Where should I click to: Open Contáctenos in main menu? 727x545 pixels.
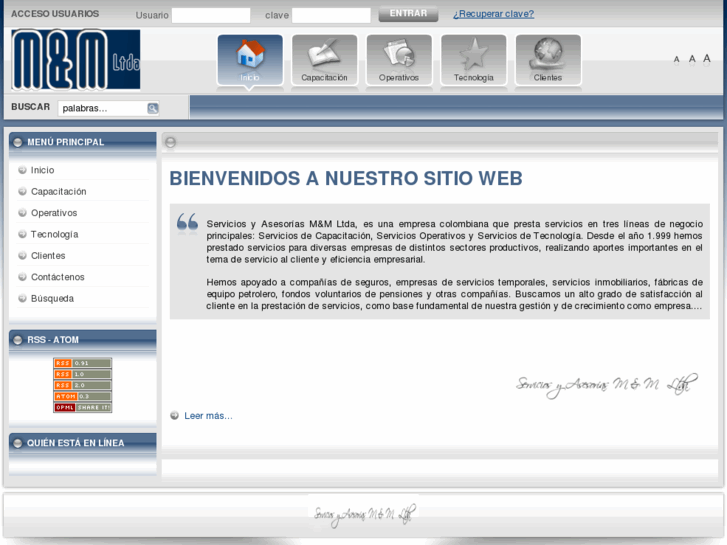tap(57, 277)
